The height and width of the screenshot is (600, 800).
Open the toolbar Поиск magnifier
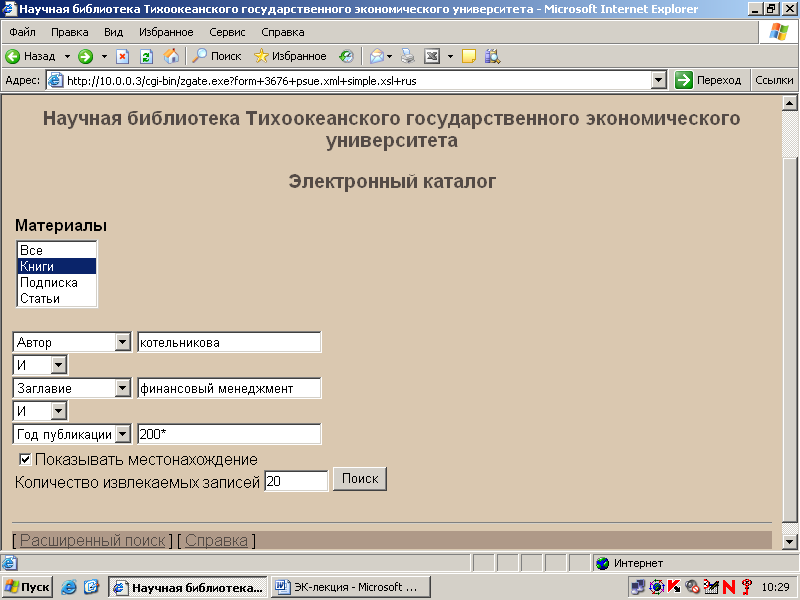216,56
